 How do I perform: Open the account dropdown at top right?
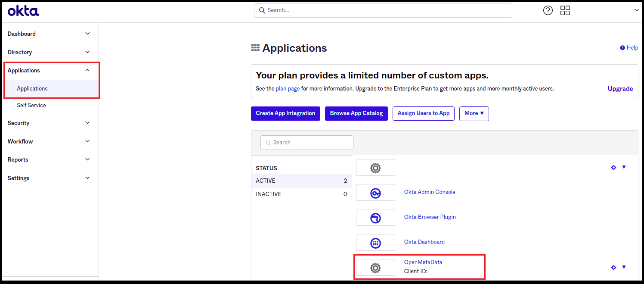636,10
